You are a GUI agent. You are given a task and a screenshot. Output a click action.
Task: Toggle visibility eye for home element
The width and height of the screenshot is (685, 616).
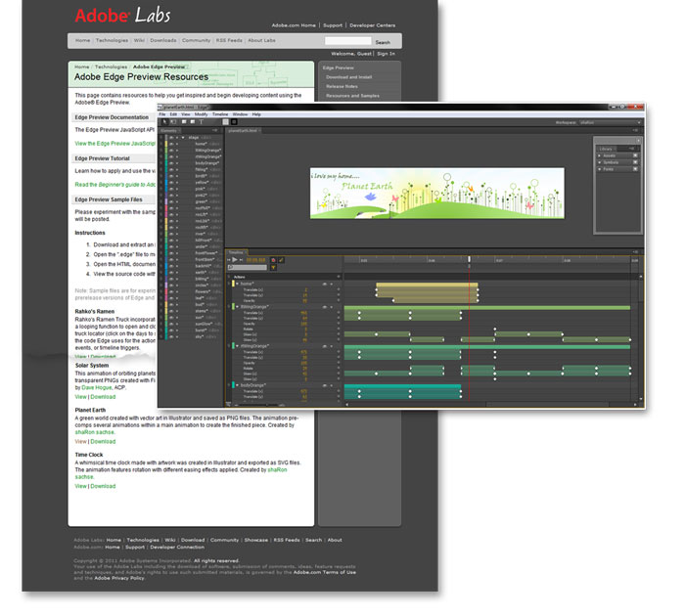pyautogui.click(x=170, y=144)
